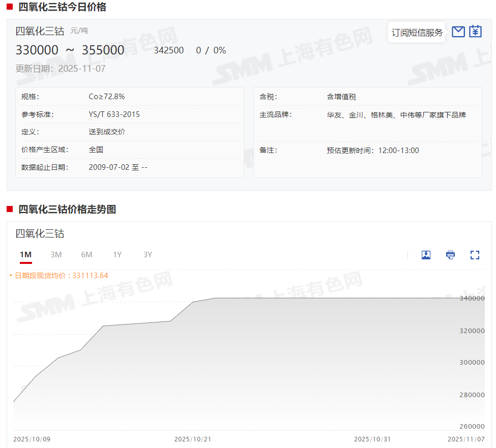Click the yuan calendar price icon
The width and height of the screenshot is (496, 448).
tap(475, 32)
